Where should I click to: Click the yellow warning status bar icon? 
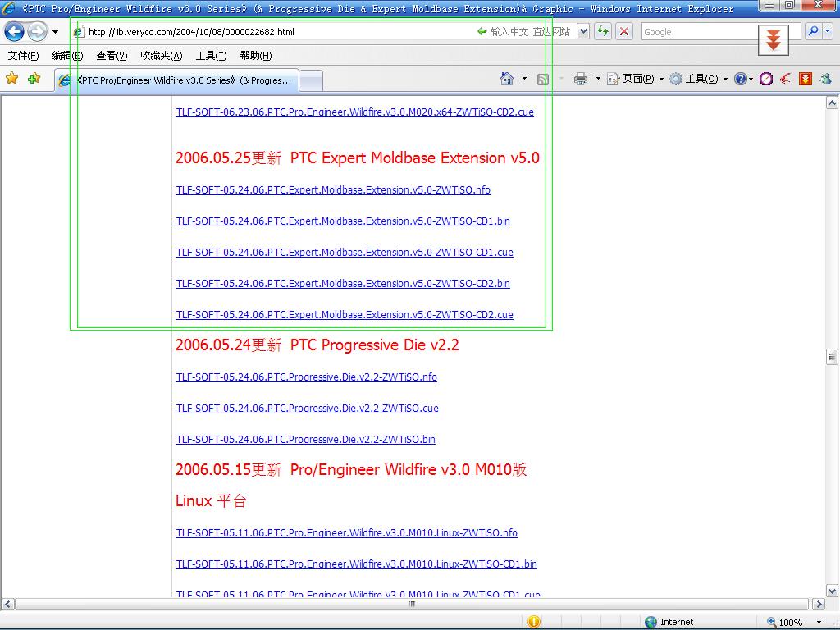point(534,622)
